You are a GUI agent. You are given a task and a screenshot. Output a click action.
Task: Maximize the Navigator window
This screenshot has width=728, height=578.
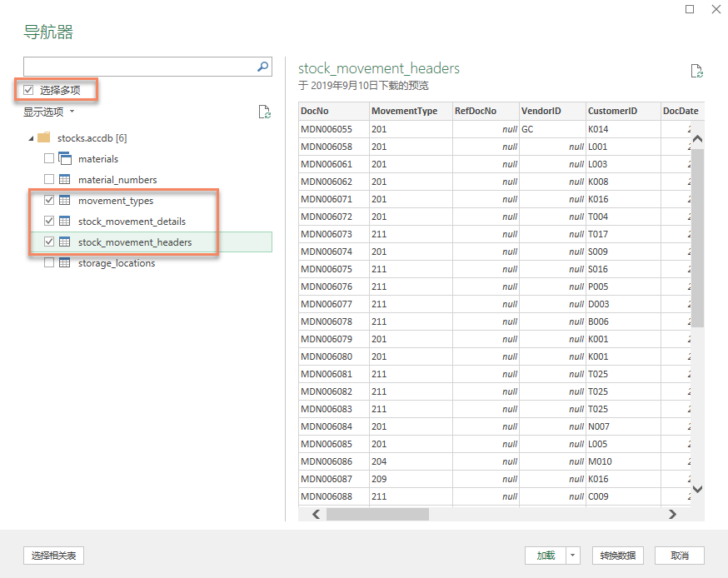click(690, 9)
